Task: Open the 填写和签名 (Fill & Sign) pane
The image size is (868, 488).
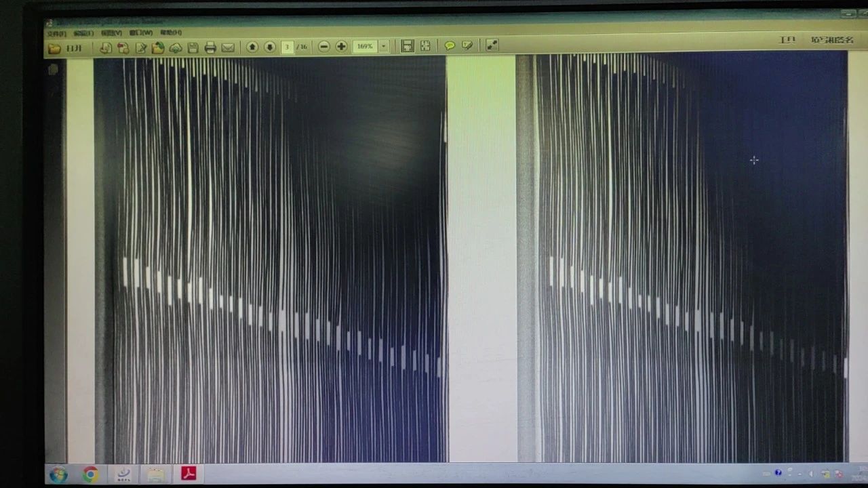Action: pyautogui.click(x=832, y=40)
